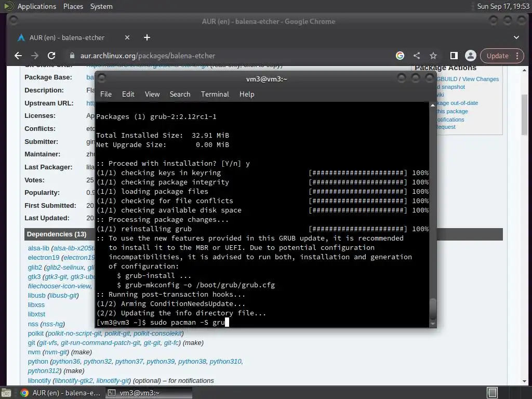Click the Last Packager: label

pos(48,167)
